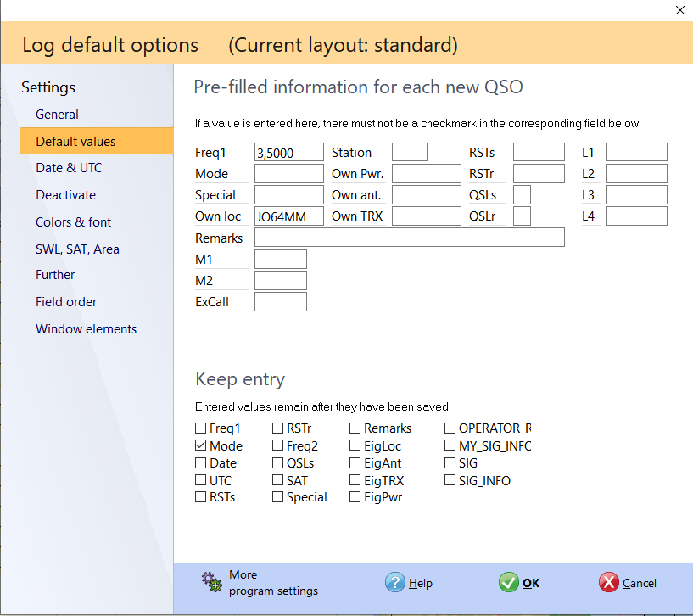Viewport: 693px width, 616px height.
Task: Click the Own Pwr. input field
Action: coord(427,173)
